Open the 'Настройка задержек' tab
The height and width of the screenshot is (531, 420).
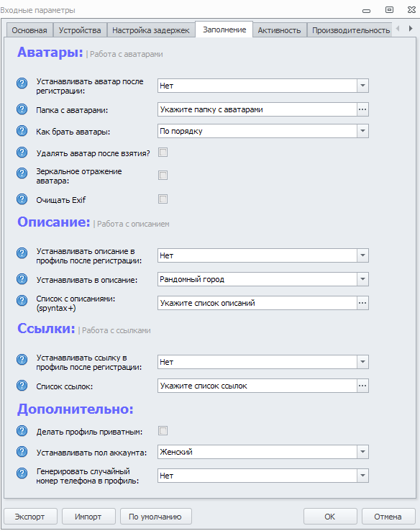[151, 30]
